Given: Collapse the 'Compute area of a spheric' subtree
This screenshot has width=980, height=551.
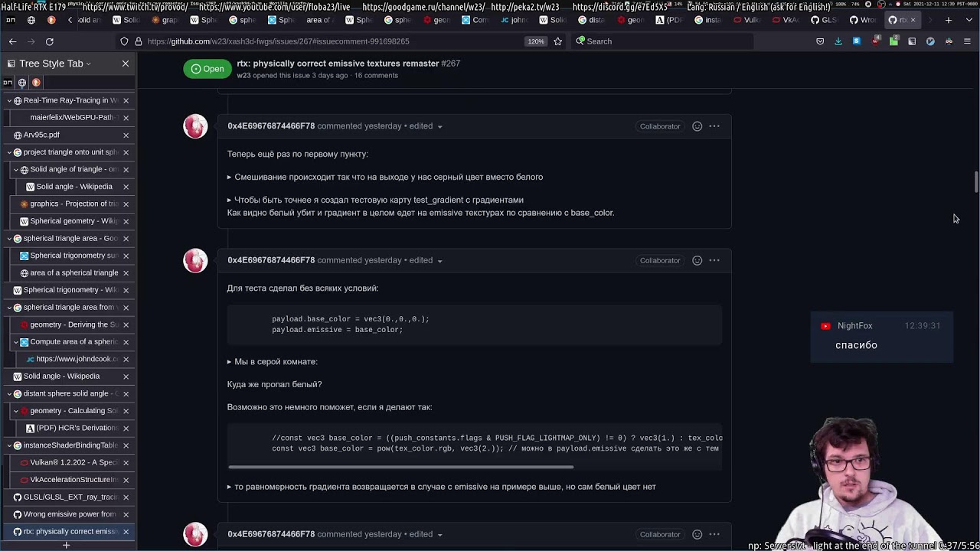Looking at the screenshot, I should [15, 341].
